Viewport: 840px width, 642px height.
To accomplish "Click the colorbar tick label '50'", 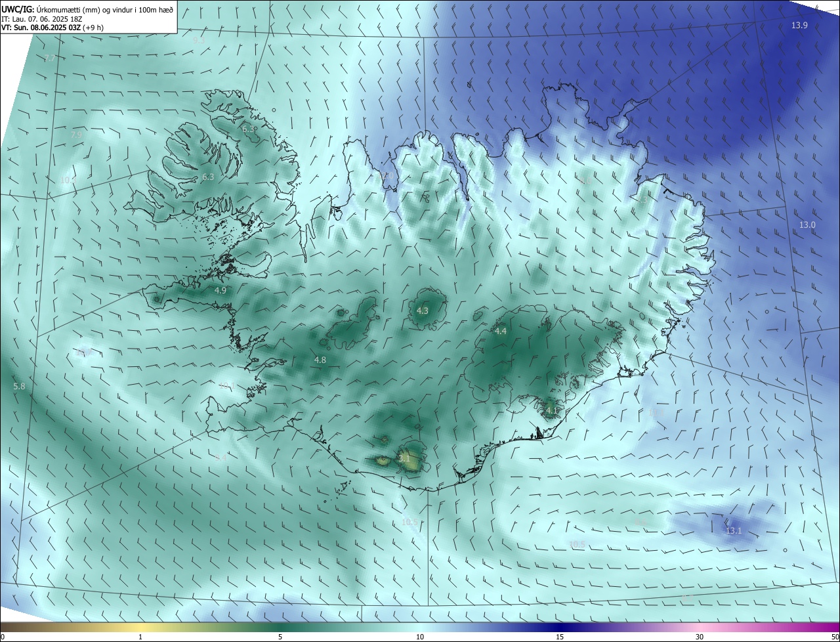I will [x=834, y=637].
